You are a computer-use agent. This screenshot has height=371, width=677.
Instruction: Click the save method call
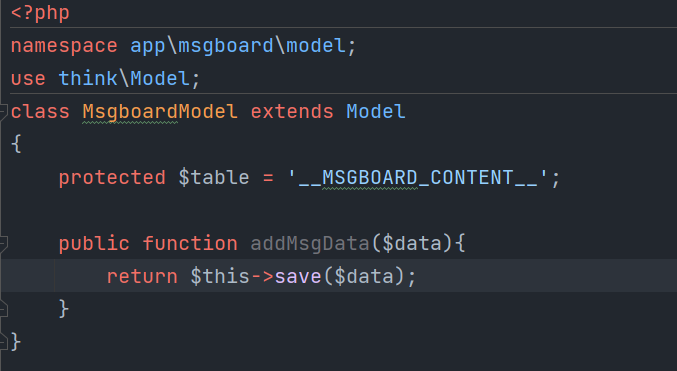tap(298, 277)
